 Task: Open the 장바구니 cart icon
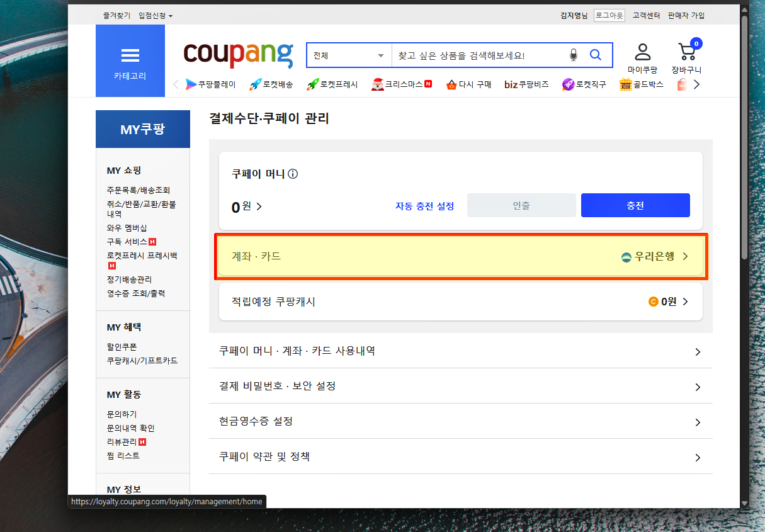[686, 51]
